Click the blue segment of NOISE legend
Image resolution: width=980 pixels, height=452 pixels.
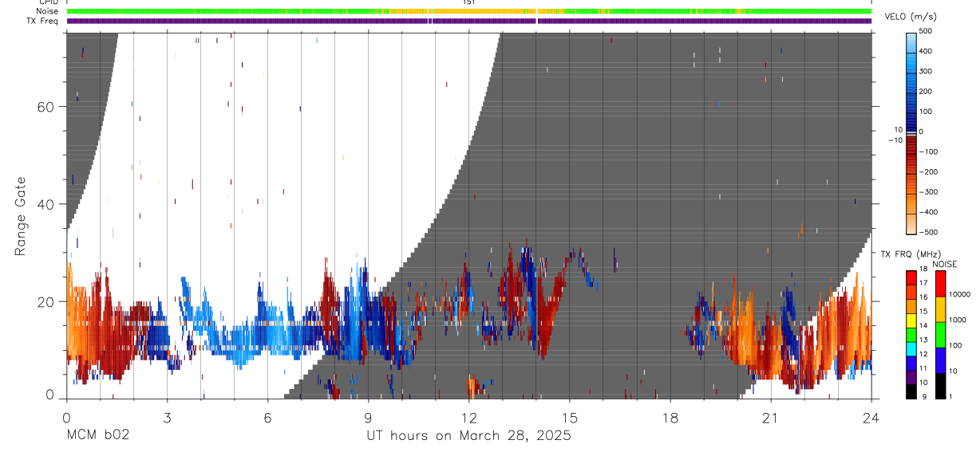(x=941, y=360)
